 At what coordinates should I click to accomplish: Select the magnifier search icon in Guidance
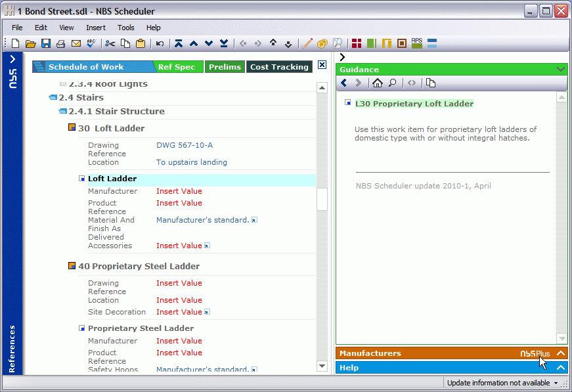click(x=393, y=83)
